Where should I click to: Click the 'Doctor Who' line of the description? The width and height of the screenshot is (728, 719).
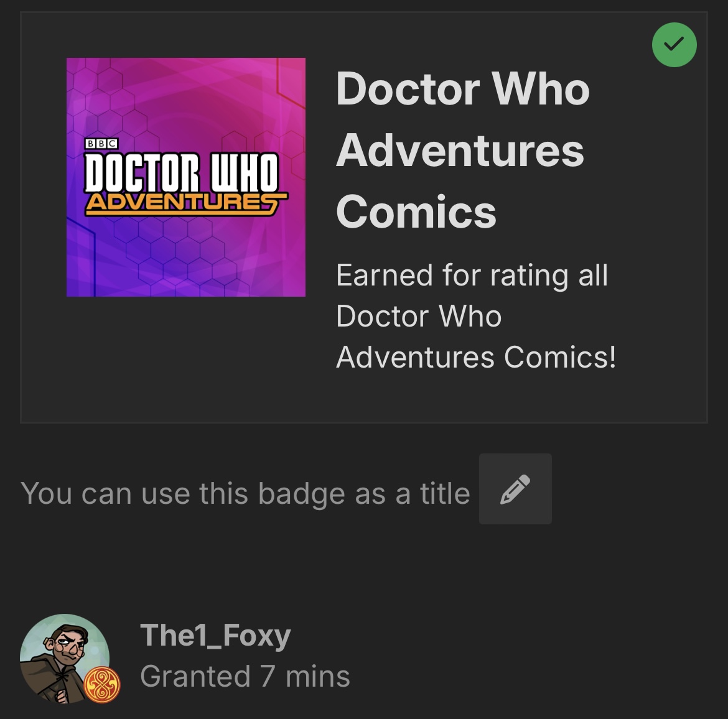(419, 316)
